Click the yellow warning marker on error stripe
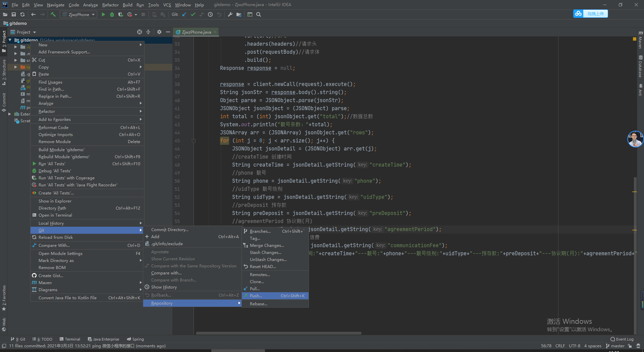Image resolution: width=644 pixels, height=352 pixels. click(x=635, y=39)
